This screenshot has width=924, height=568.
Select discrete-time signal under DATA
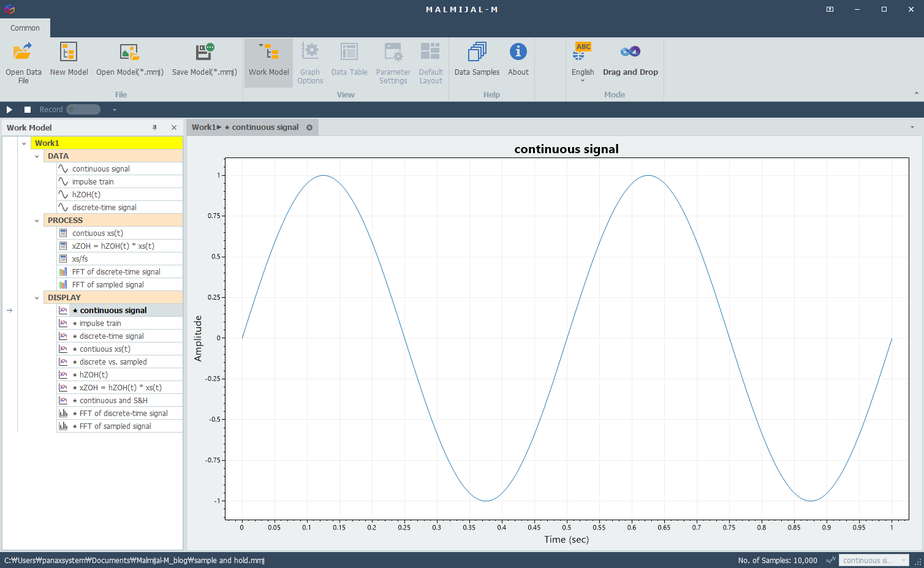(x=119, y=208)
